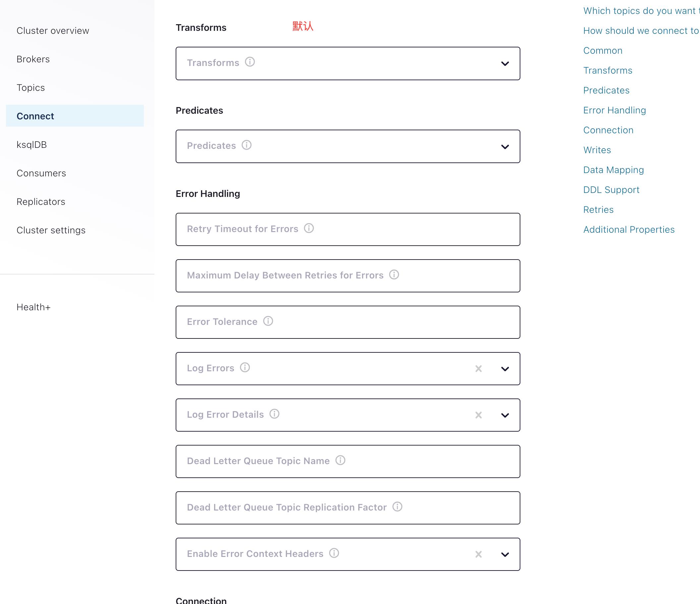
Task: Show info for Dead Letter Queue Topic Name
Action: click(340, 460)
